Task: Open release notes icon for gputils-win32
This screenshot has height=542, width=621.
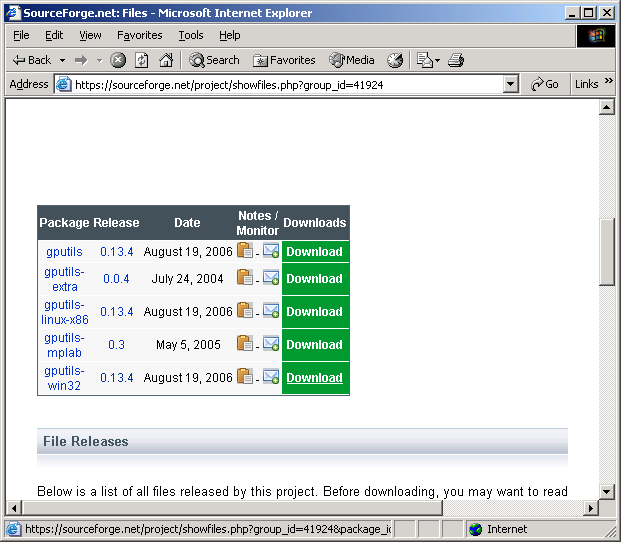Action: 245,376
